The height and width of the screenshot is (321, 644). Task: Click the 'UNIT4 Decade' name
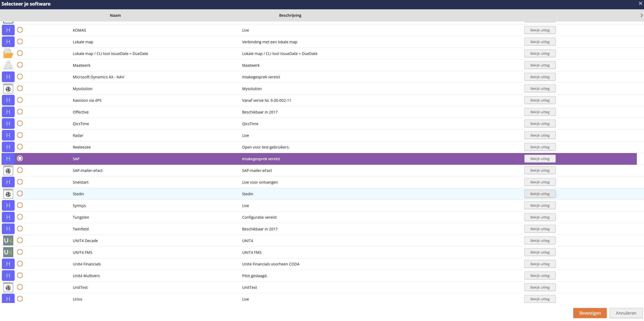(85, 241)
